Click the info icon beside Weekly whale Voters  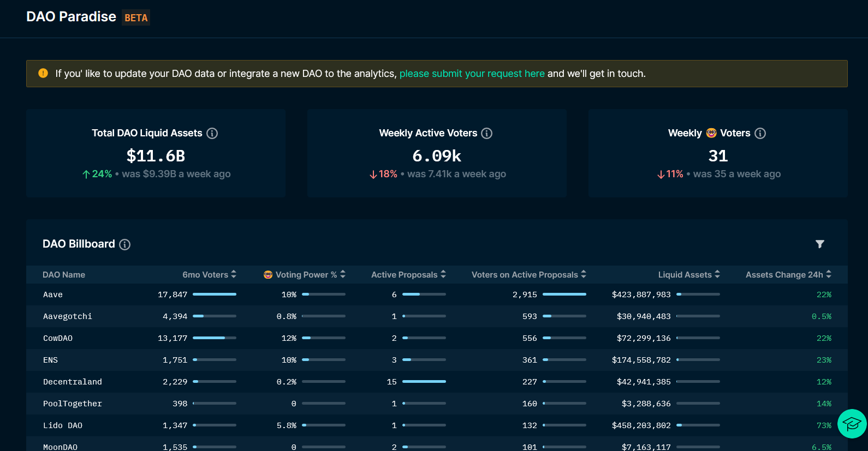click(760, 133)
